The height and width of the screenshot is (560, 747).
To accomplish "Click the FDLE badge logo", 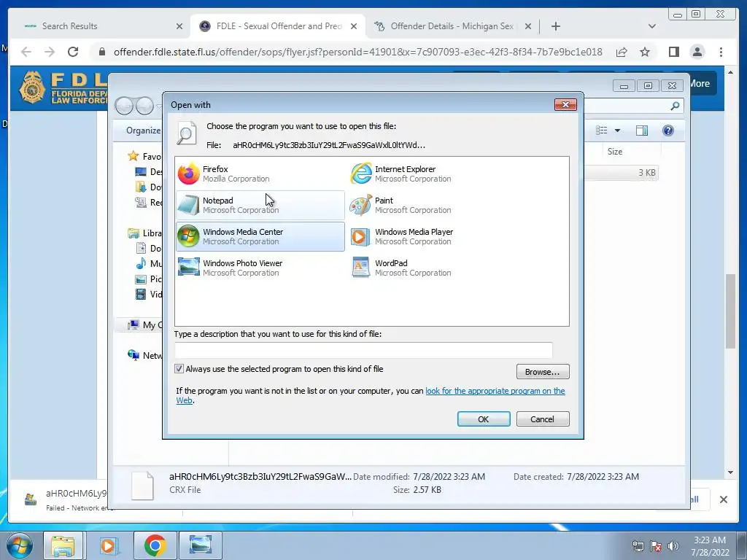I will pos(32,87).
